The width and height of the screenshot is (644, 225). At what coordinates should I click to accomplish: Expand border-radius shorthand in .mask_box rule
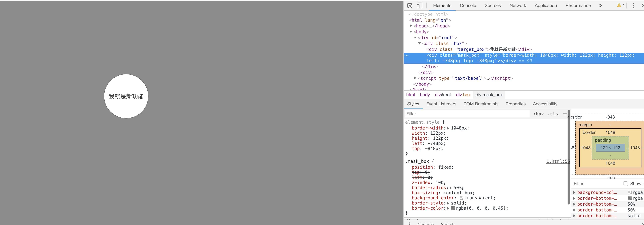click(451, 188)
